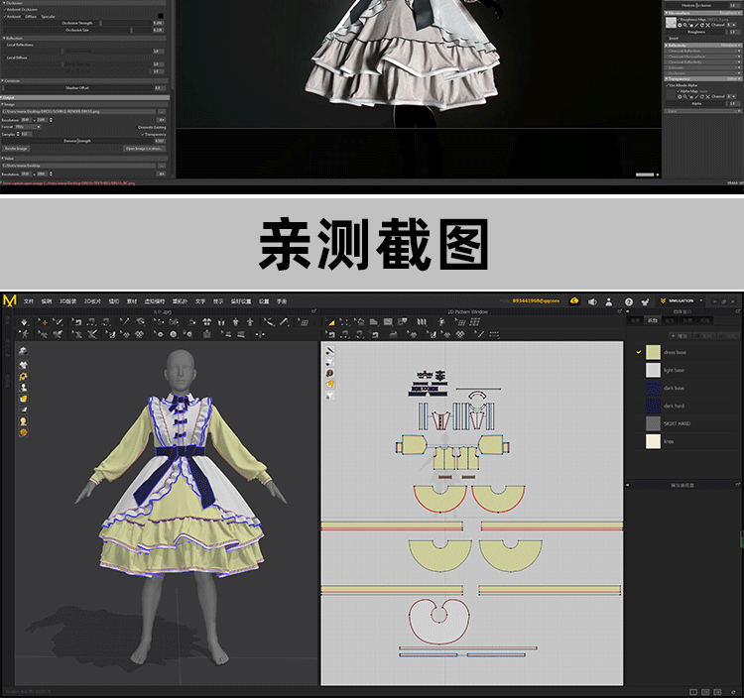
Task: Click the cloud sync icon in header
Action: [x=573, y=300]
